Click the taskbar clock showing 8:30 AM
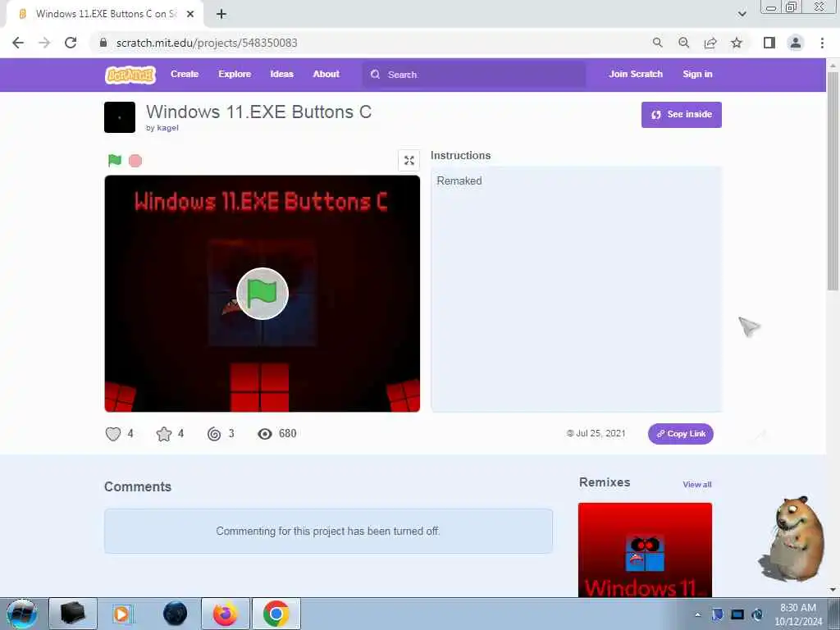Screen dimensions: 840x630 [x=798, y=614]
